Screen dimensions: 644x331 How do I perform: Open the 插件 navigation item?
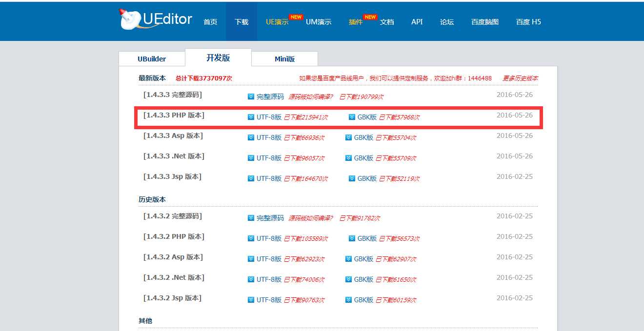pos(356,22)
